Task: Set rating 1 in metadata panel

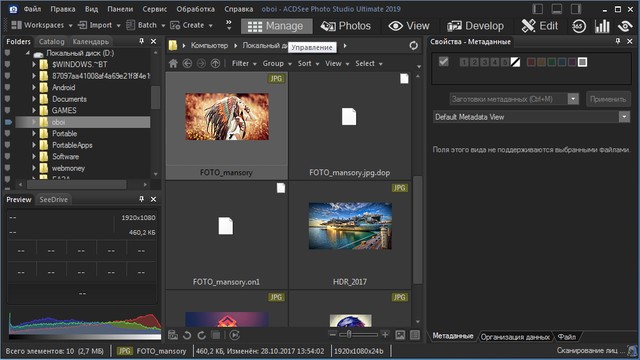Action: tap(464, 62)
